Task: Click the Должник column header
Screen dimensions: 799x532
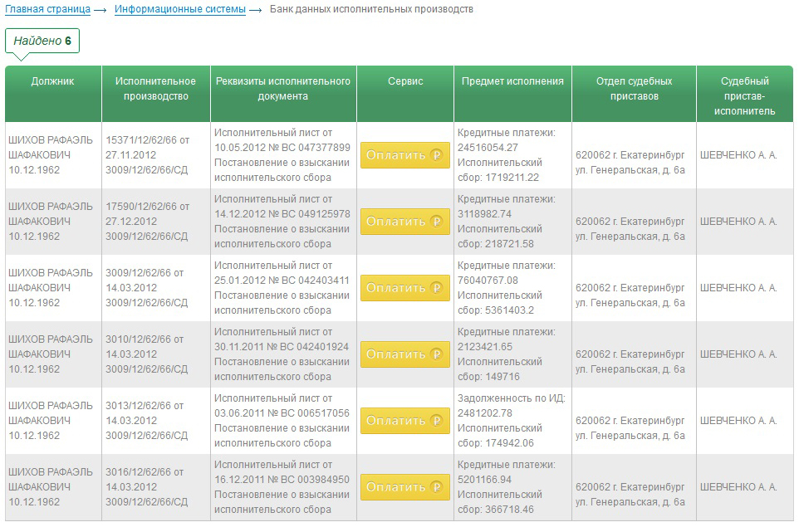Action: pos(53,81)
